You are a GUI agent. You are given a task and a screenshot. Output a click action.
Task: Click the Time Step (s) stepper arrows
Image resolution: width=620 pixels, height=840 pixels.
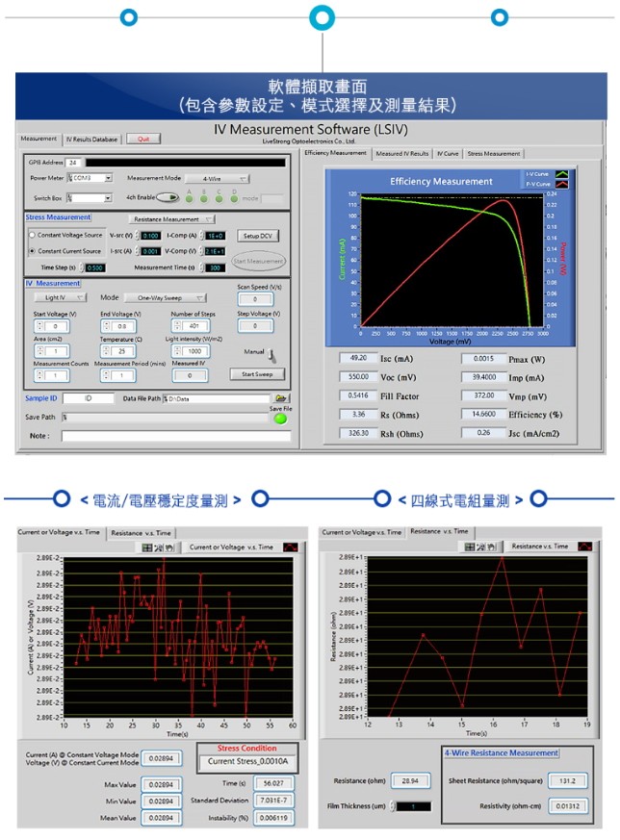(82, 267)
